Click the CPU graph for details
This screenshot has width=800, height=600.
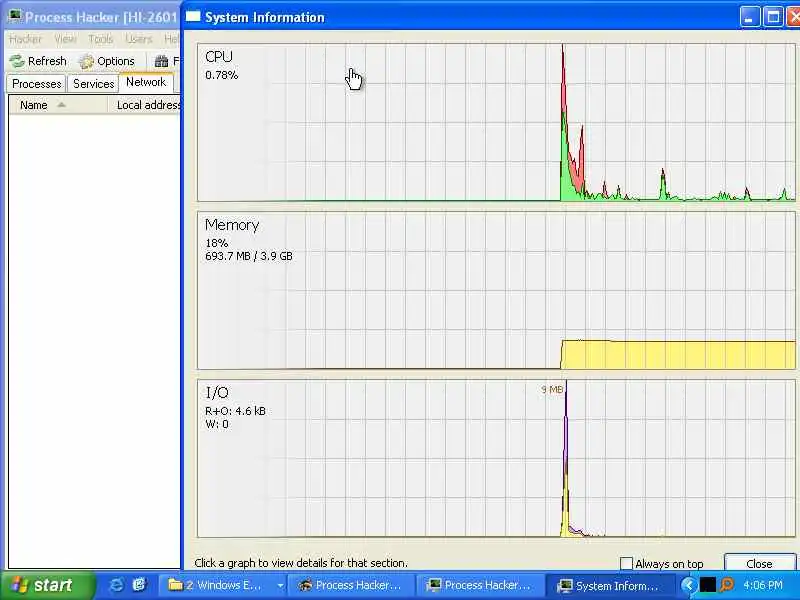[x=496, y=122]
